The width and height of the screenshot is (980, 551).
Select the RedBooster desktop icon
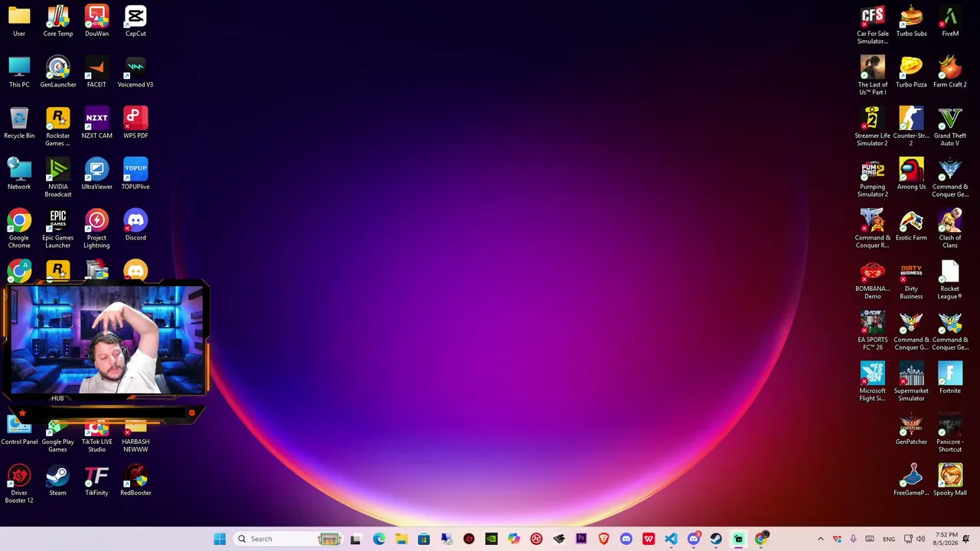pos(136,481)
